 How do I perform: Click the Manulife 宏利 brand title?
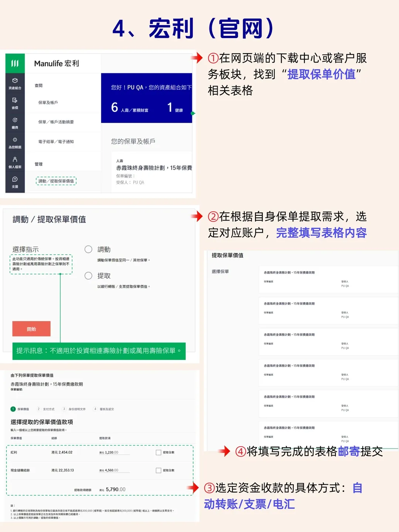pyautogui.click(x=57, y=64)
